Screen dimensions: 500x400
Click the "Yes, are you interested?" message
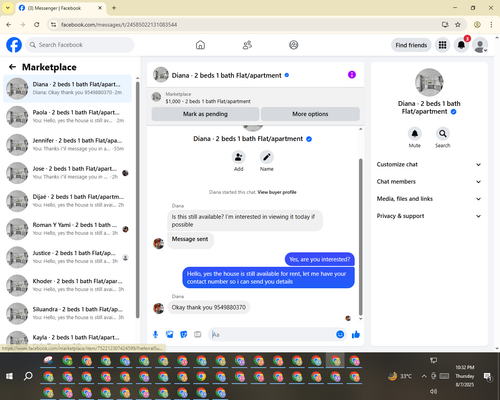[x=320, y=259]
